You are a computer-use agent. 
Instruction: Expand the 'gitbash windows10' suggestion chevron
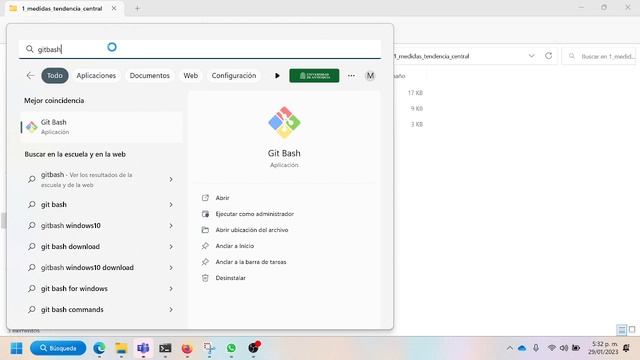pyautogui.click(x=171, y=226)
